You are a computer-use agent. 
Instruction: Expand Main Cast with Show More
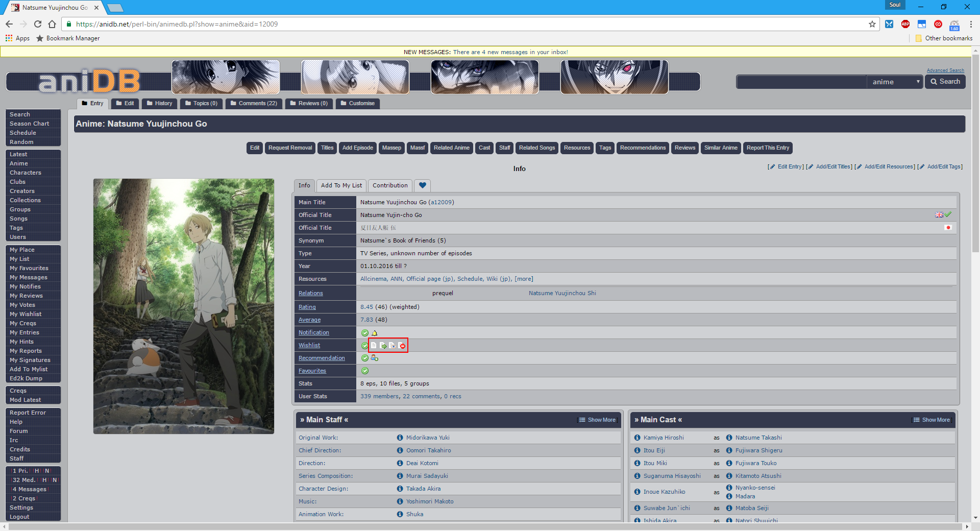click(932, 420)
